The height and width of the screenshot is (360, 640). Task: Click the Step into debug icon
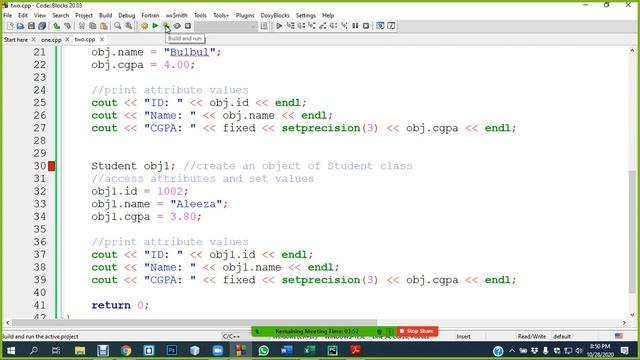[312, 26]
